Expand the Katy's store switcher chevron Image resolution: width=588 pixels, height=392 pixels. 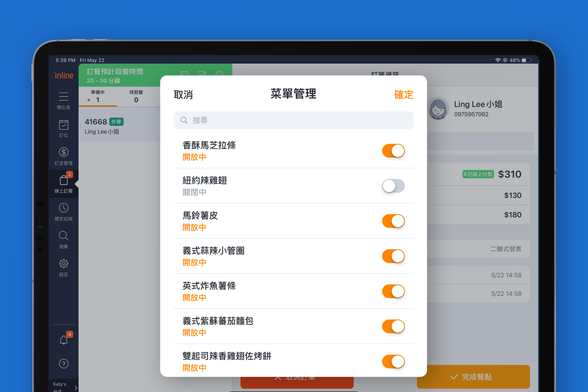point(76,387)
